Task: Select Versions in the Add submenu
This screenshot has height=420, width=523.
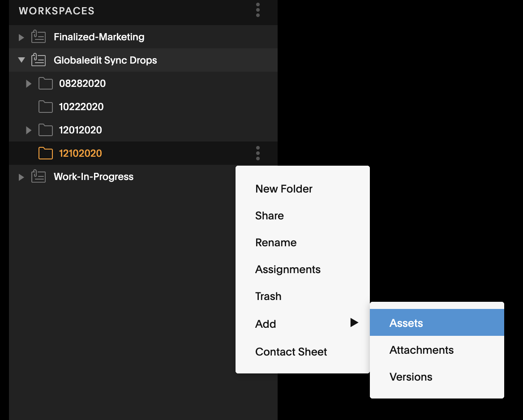Action: [437, 377]
